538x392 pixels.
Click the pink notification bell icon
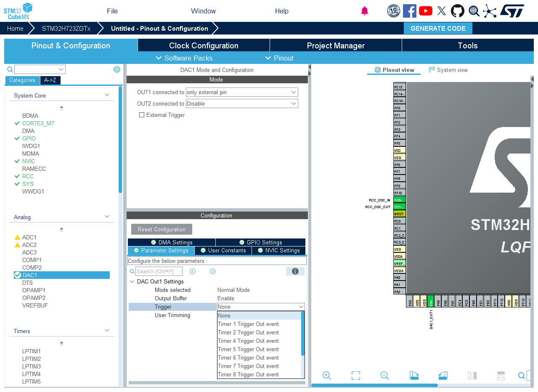365,11
